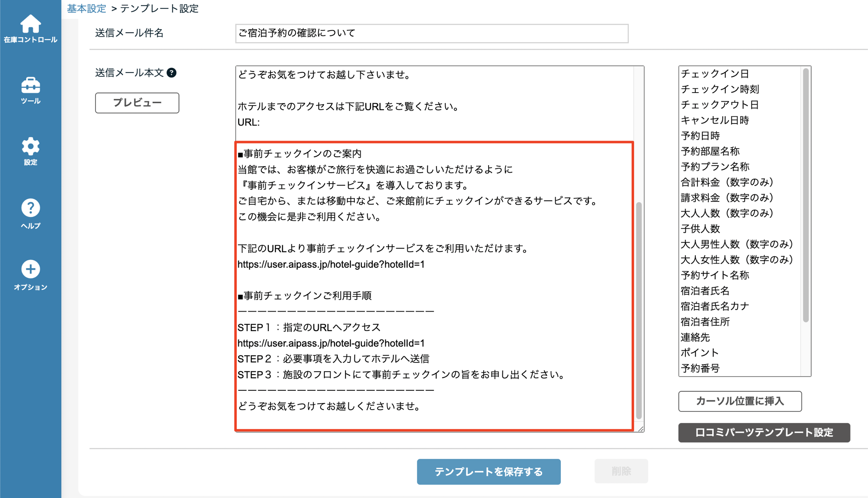
Task: Click the プレビュー button
Action: pyautogui.click(x=137, y=103)
